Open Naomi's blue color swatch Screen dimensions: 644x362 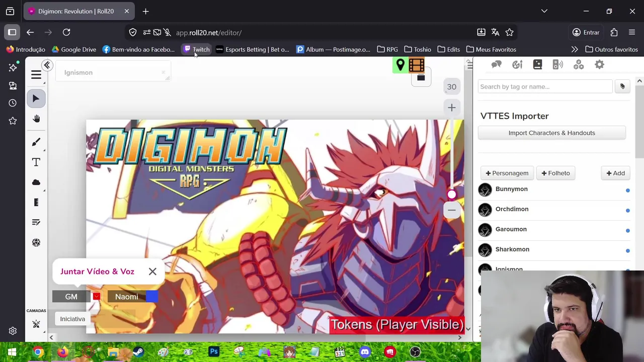151,297
